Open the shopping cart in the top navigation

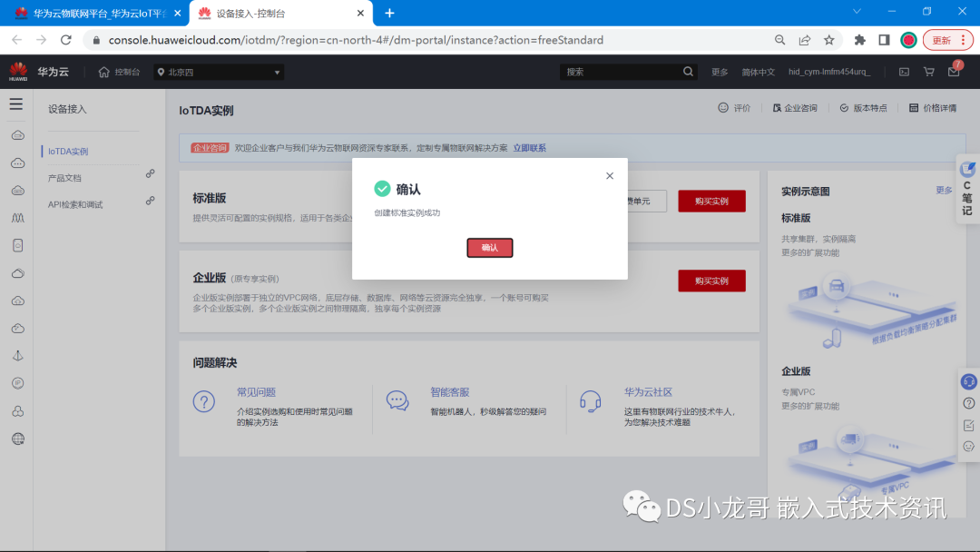click(x=928, y=71)
